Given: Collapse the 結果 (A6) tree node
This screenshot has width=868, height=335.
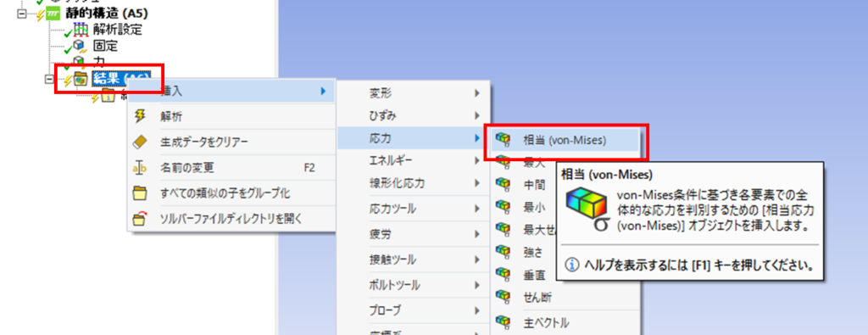Looking at the screenshot, I should (x=48, y=80).
